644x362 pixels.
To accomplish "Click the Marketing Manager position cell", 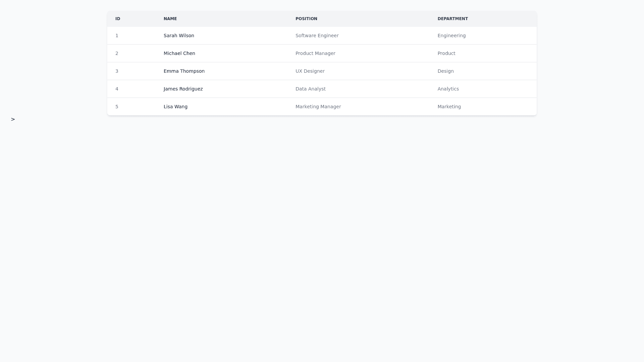I will tap(318, 107).
